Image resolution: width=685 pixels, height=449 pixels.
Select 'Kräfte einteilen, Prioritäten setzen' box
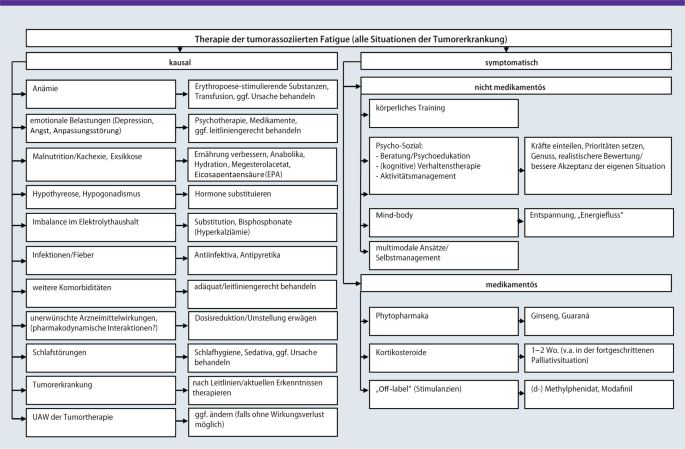(598, 166)
